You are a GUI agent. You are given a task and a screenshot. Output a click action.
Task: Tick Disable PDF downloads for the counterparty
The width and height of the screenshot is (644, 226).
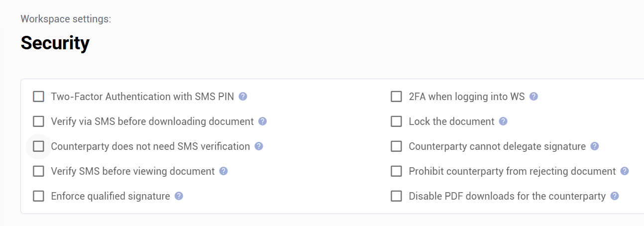click(396, 196)
